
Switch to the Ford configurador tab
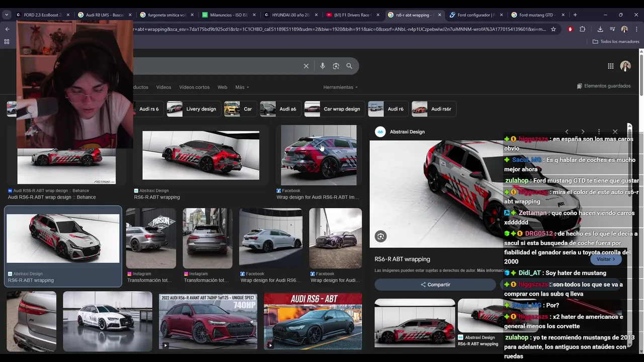[475, 15]
